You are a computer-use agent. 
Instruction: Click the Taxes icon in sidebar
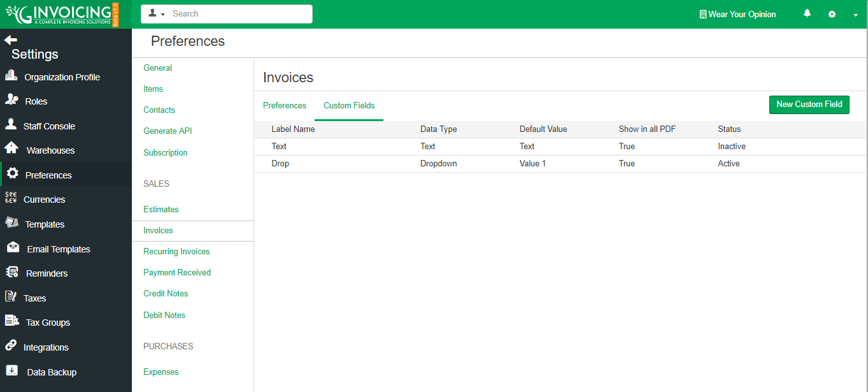[11, 296]
